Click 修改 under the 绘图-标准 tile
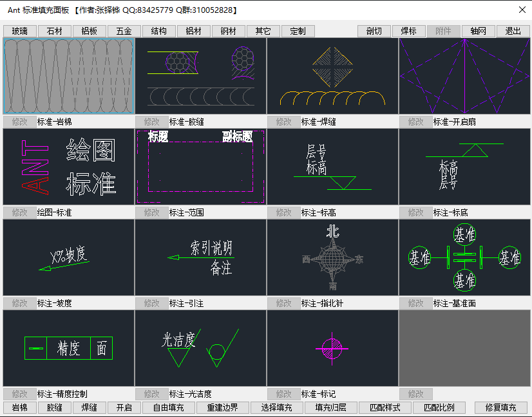The height and width of the screenshot is (417, 532). click(20, 212)
